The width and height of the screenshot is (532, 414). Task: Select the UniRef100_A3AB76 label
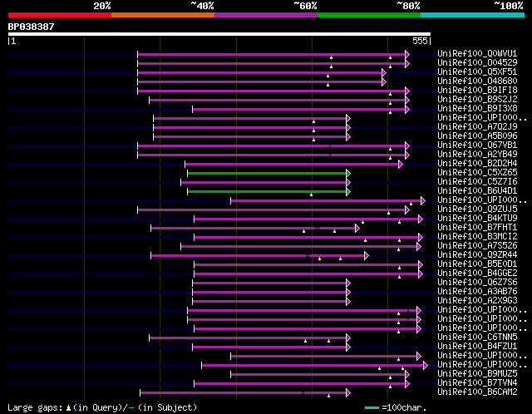click(x=477, y=292)
